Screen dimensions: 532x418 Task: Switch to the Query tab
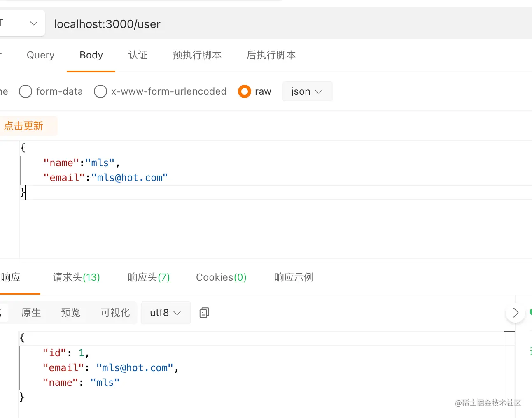(40, 55)
